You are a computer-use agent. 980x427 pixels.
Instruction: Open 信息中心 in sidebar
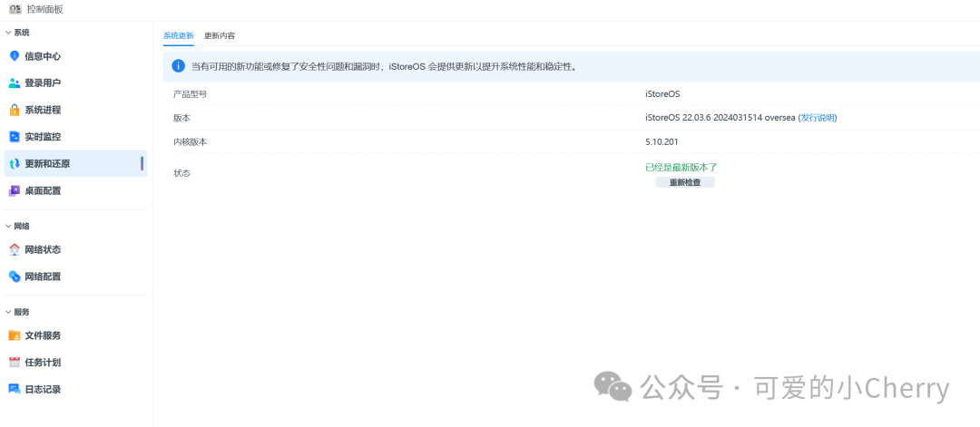tap(75, 56)
